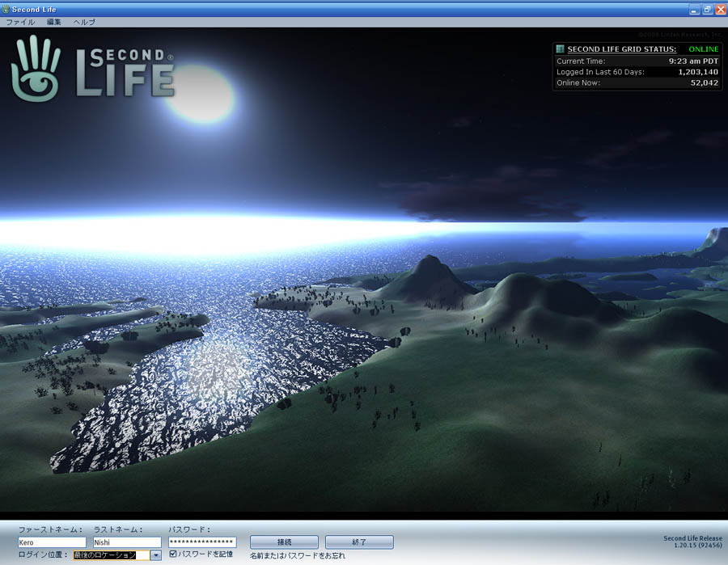Screen dimensions: 728x565
Task: Click the Second Life Release version text
Action: [x=692, y=542]
